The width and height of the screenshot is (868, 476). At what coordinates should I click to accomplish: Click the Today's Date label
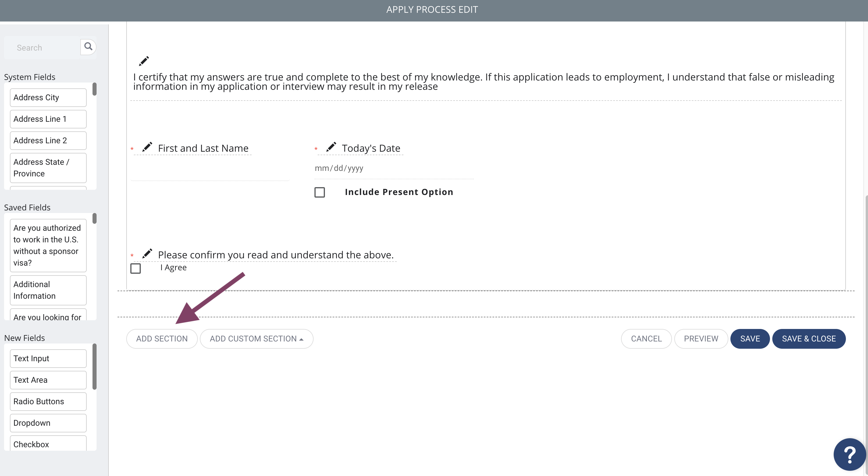371,148
